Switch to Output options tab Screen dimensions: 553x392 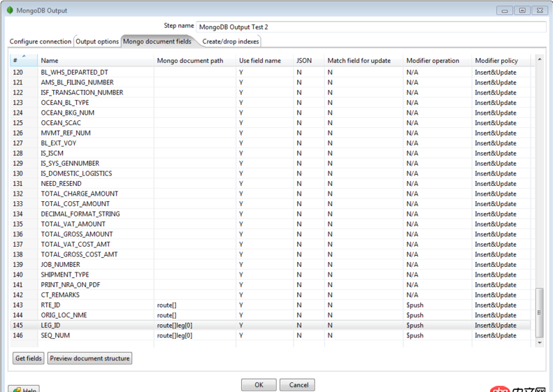click(x=97, y=41)
